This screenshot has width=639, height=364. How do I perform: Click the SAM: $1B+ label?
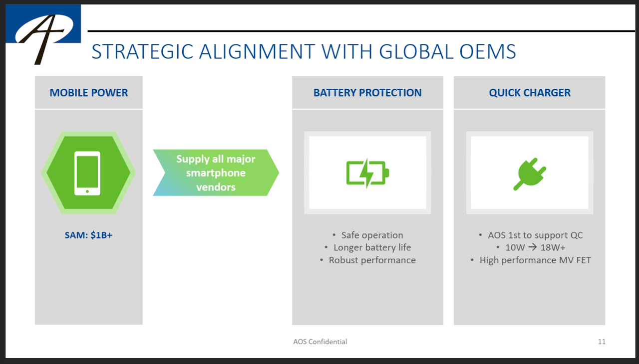pos(88,234)
